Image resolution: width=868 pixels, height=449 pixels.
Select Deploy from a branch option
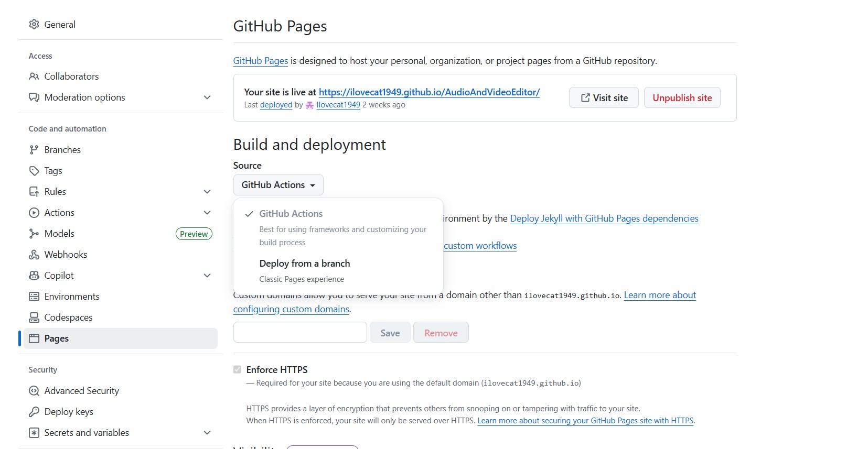338,271
